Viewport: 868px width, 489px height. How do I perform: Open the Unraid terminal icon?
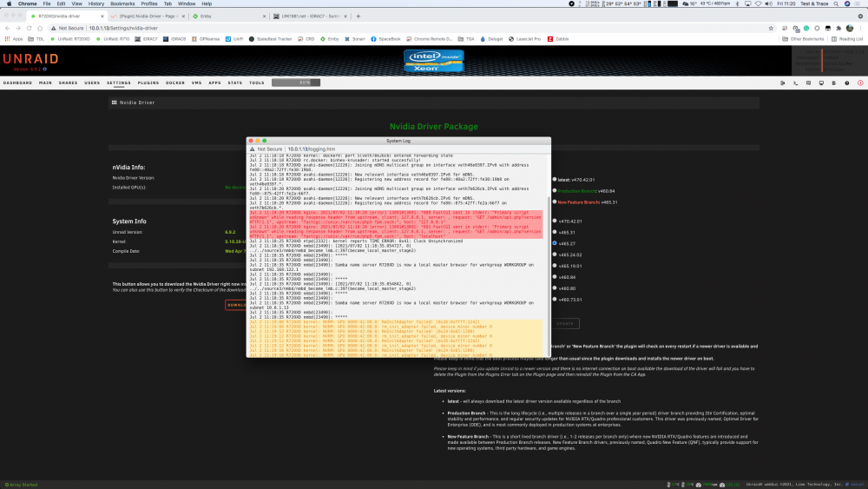(x=795, y=83)
